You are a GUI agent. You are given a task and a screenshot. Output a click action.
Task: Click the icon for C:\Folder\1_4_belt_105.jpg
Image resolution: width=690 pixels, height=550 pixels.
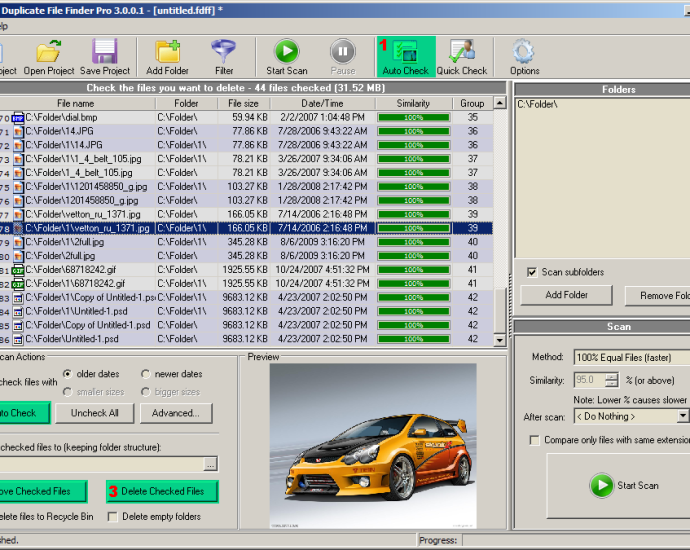click(x=18, y=173)
